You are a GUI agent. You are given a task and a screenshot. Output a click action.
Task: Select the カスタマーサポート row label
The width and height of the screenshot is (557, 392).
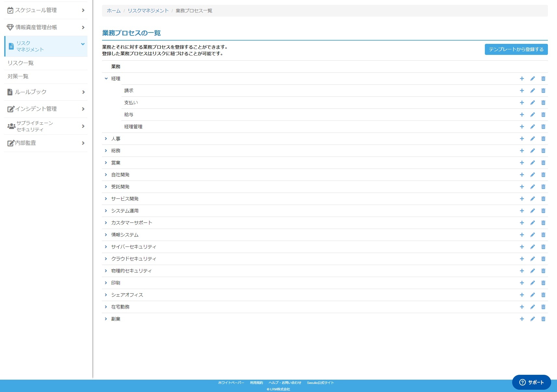132,223
